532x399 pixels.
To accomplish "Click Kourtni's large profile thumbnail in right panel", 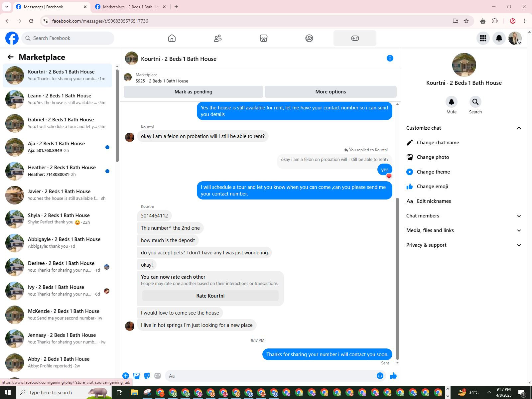I will (x=464, y=65).
